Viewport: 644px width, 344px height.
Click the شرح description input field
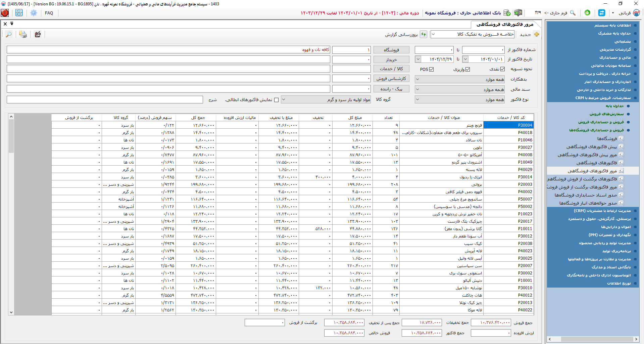point(105,100)
